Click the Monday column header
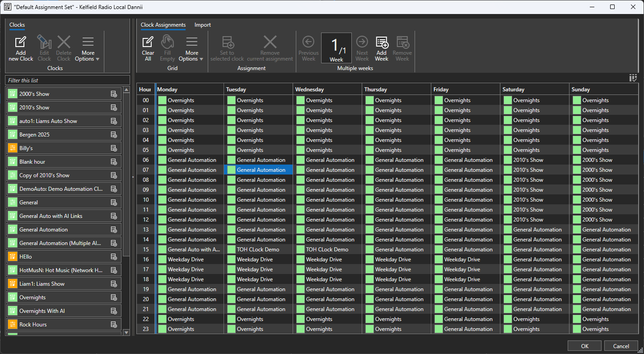The height and width of the screenshot is (354, 644). (189, 90)
